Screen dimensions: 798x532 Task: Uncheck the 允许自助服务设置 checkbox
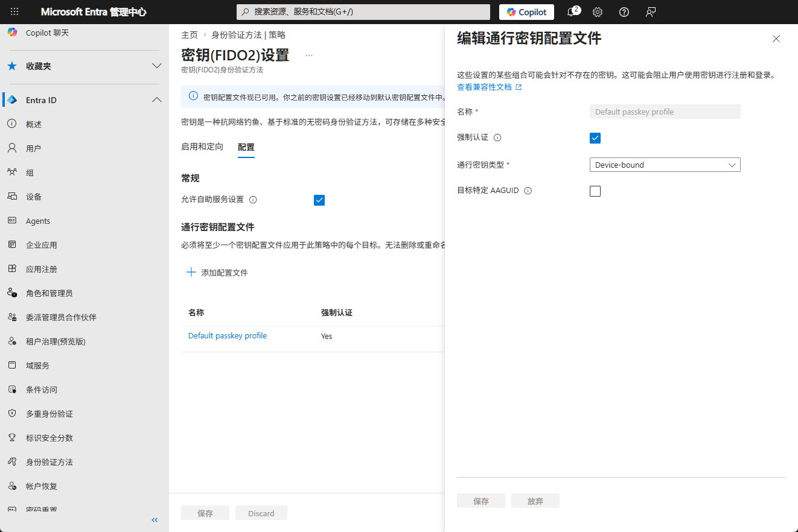319,200
